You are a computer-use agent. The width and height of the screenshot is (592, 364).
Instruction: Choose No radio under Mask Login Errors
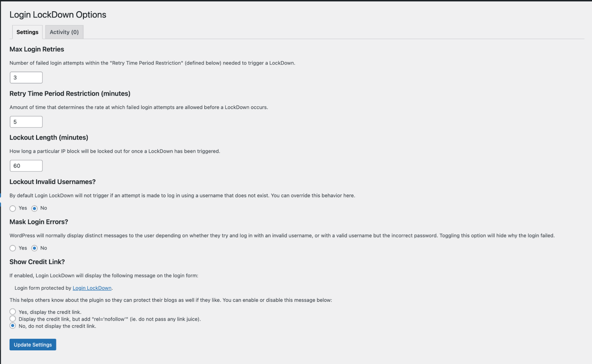(34, 248)
